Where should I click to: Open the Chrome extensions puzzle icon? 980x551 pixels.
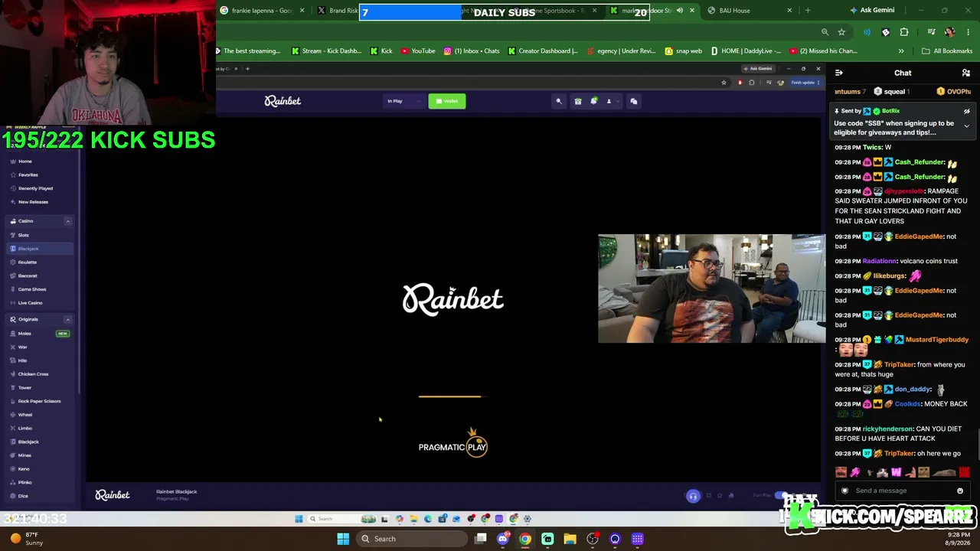pyautogui.click(x=904, y=32)
